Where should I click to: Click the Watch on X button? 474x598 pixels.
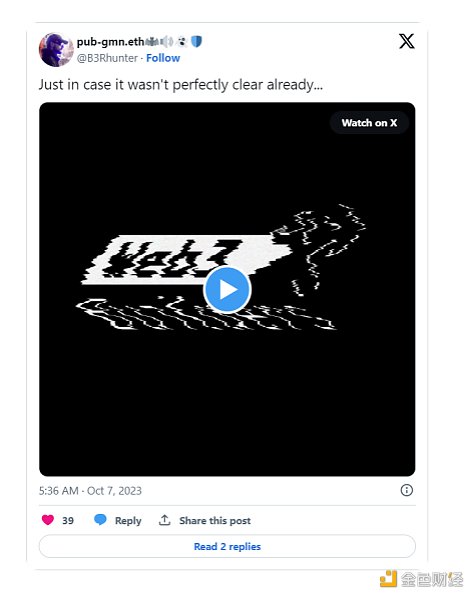point(369,123)
